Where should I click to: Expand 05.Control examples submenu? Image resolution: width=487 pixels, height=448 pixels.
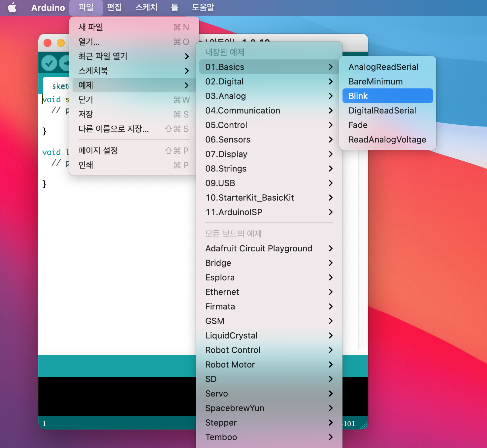click(269, 125)
